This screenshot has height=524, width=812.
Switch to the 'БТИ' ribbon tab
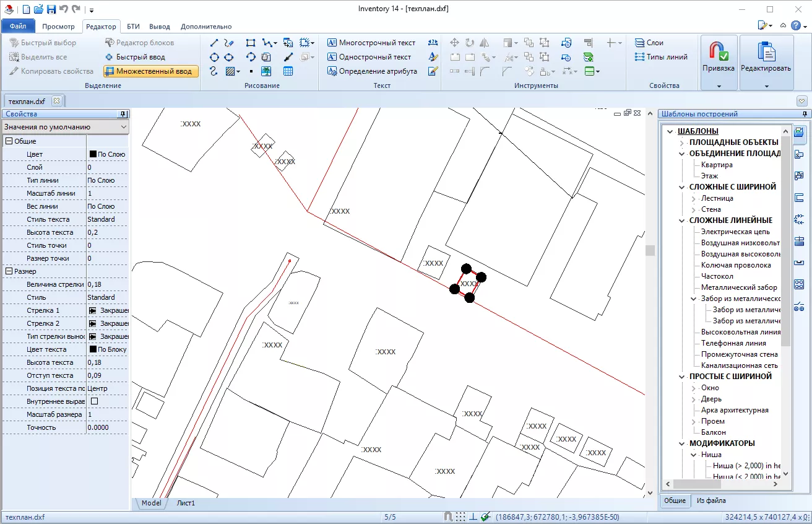pos(133,27)
